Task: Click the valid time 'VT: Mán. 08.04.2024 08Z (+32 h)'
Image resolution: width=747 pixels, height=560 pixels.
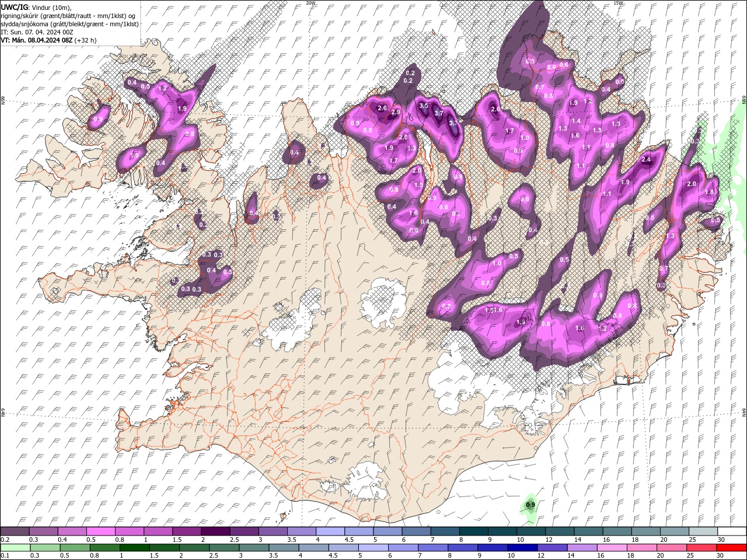Action: click(x=48, y=40)
